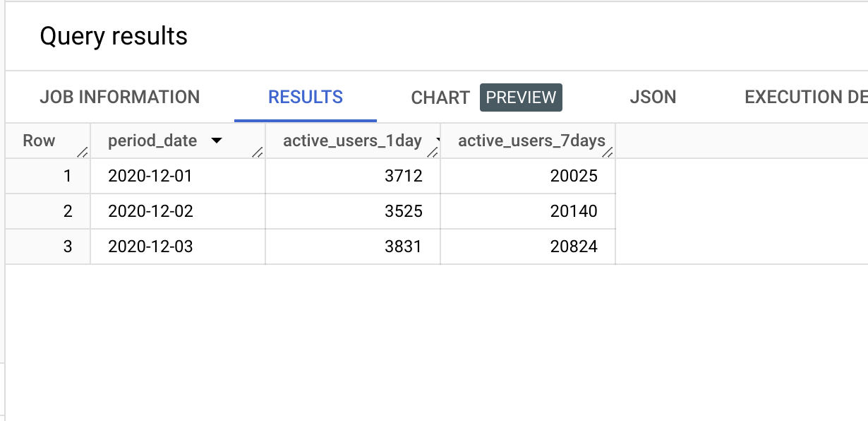Click the Row column resize handle icon
Viewport: 868px width, 421px height.
[x=83, y=151]
